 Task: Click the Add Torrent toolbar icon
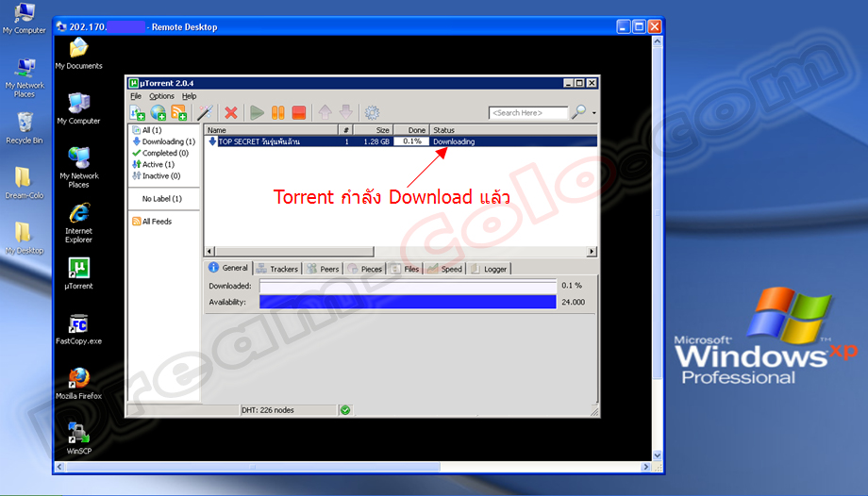click(137, 112)
